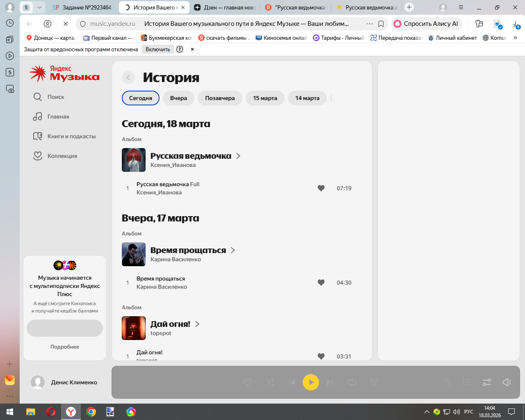Select the Позавчера history filter
The width and height of the screenshot is (525, 420).
pos(220,98)
